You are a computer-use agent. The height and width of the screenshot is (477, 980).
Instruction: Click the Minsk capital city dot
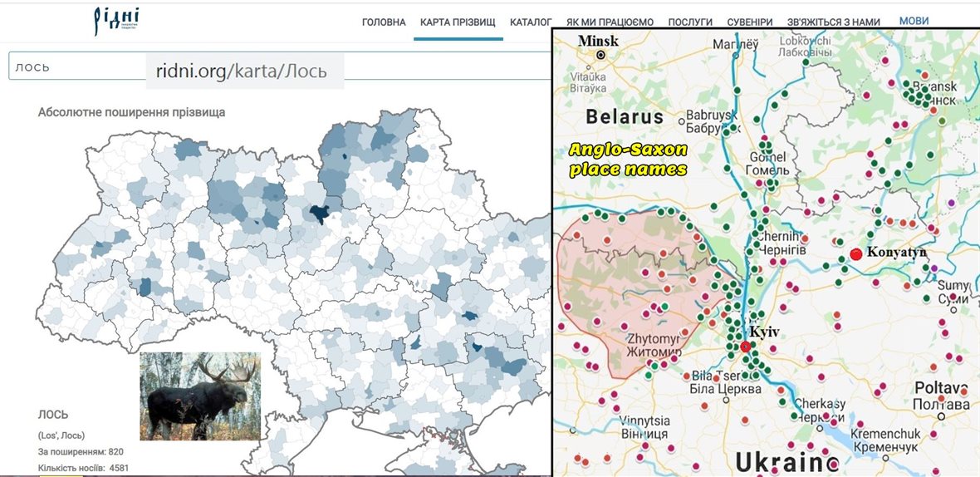coord(601,55)
